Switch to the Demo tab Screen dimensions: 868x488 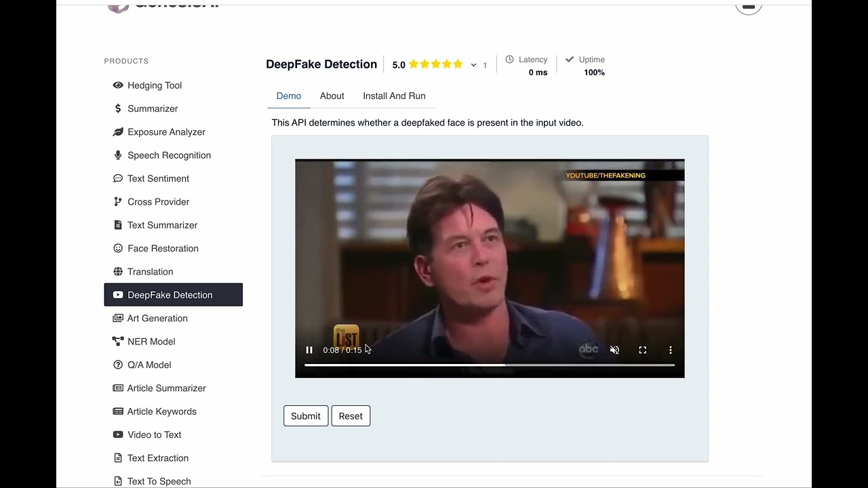click(x=289, y=96)
